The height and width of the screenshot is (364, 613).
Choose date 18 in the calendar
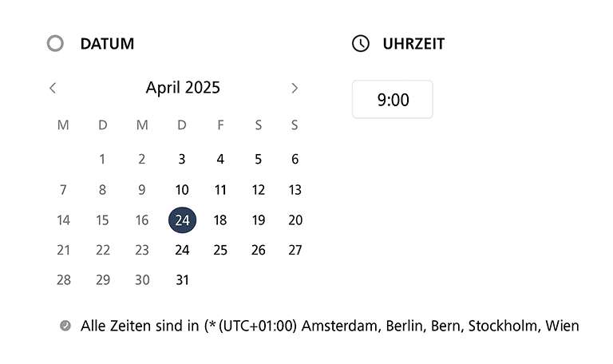click(x=220, y=220)
